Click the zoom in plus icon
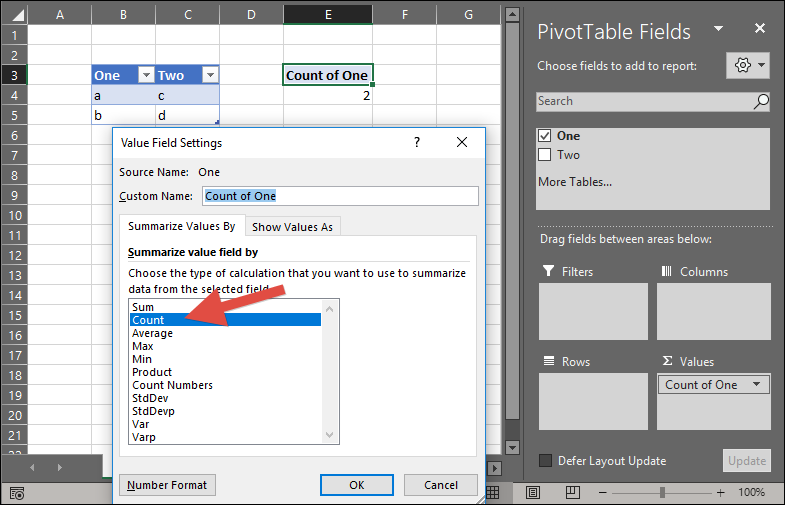 coord(720,493)
